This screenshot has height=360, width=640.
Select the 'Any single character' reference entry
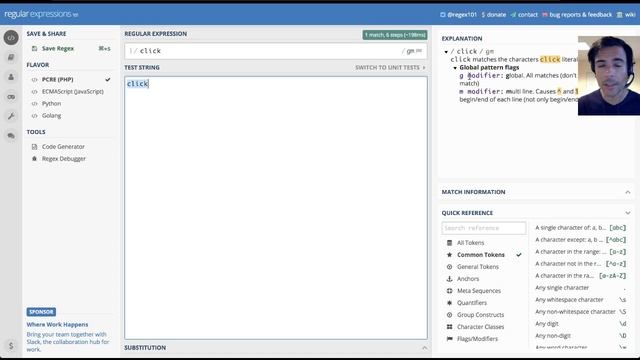tap(580, 288)
